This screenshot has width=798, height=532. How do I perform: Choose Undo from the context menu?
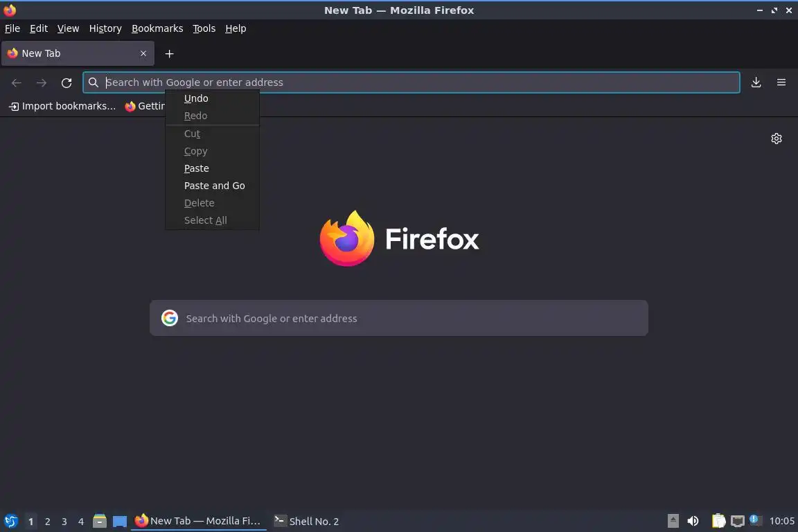point(212,98)
